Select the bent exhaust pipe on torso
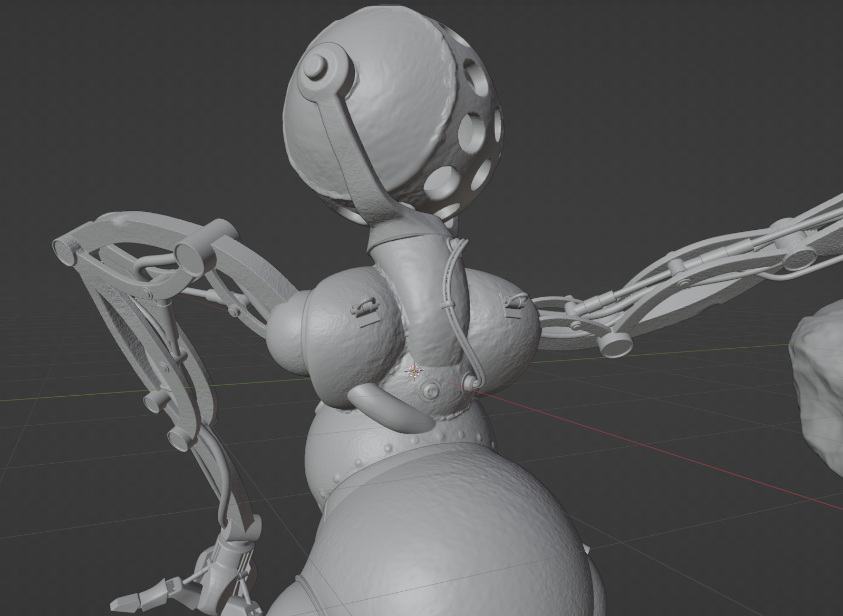This screenshot has width=843, height=616. (393, 408)
